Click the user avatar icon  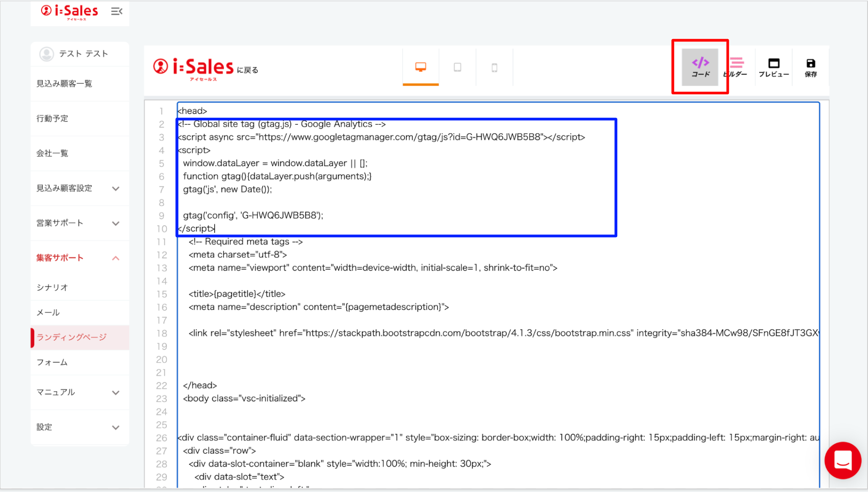tap(46, 54)
